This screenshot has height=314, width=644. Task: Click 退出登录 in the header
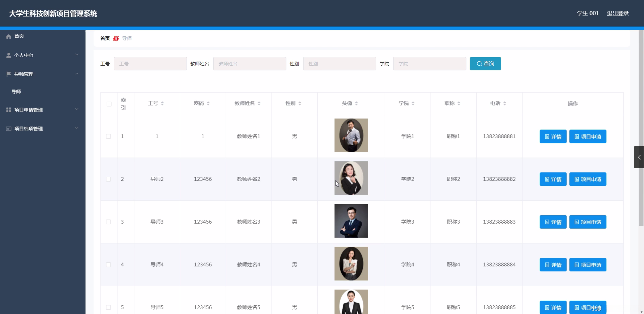pos(617,13)
